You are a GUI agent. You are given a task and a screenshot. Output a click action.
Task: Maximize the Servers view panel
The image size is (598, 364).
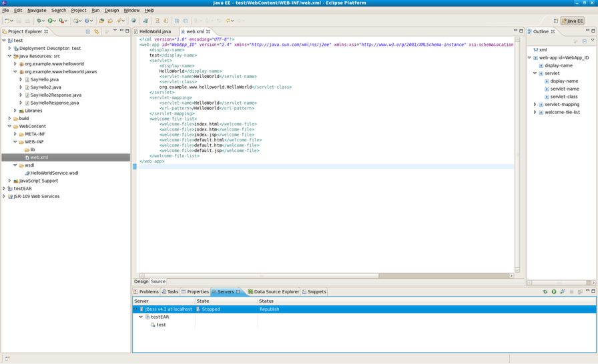pyautogui.click(x=593, y=291)
